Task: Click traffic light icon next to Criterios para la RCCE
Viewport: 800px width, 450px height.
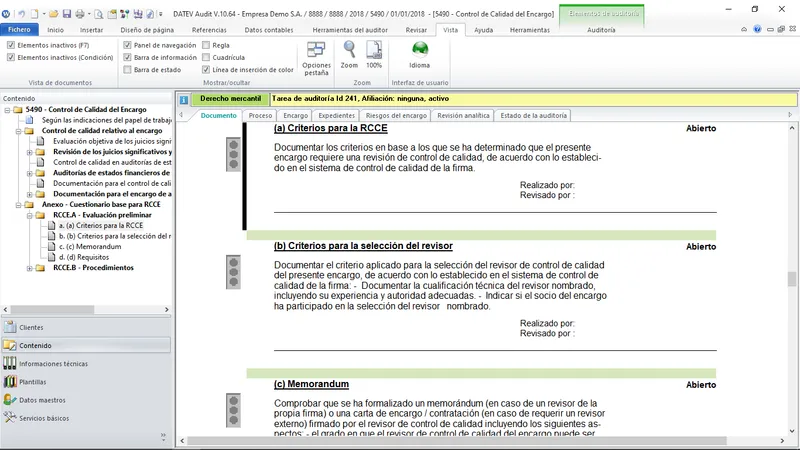Action: tap(234, 155)
